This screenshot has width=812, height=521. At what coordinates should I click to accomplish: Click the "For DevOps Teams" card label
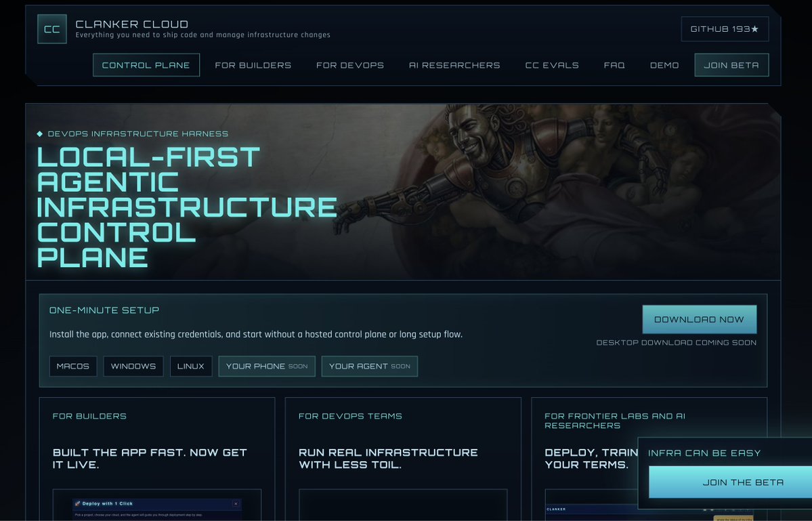point(350,416)
